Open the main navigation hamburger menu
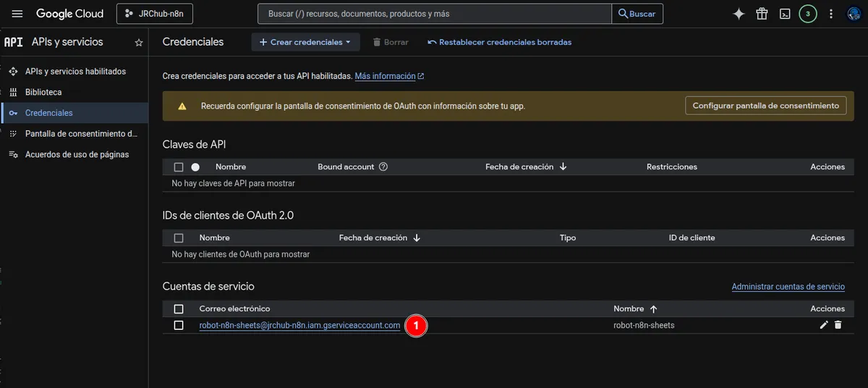 pyautogui.click(x=17, y=14)
